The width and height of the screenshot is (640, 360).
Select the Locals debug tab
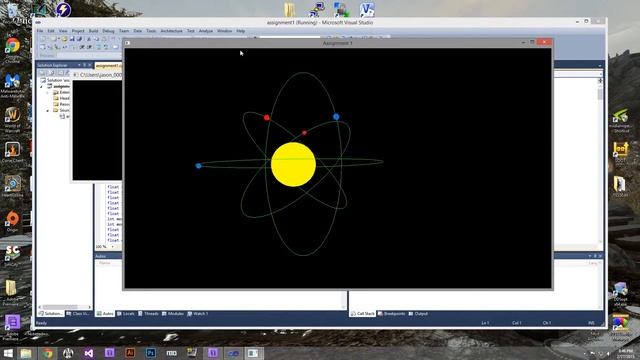(126, 313)
